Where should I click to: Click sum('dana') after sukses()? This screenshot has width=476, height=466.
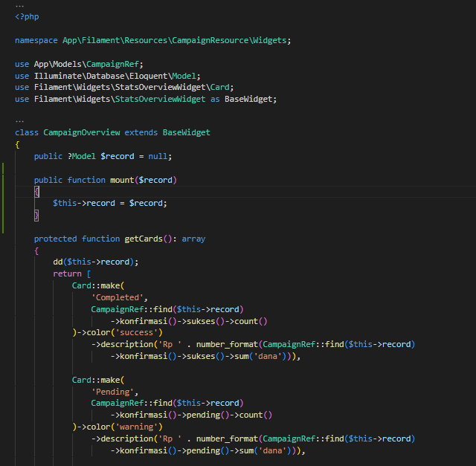coord(260,356)
